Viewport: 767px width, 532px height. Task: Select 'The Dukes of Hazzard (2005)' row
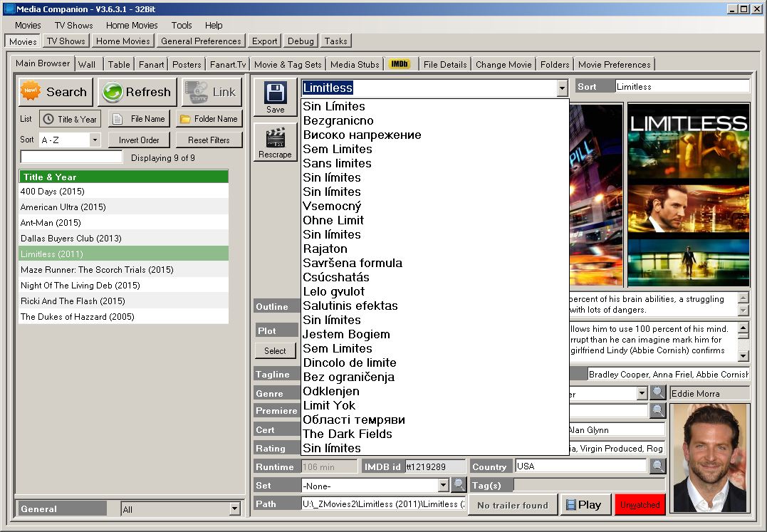pyautogui.click(x=124, y=317)
